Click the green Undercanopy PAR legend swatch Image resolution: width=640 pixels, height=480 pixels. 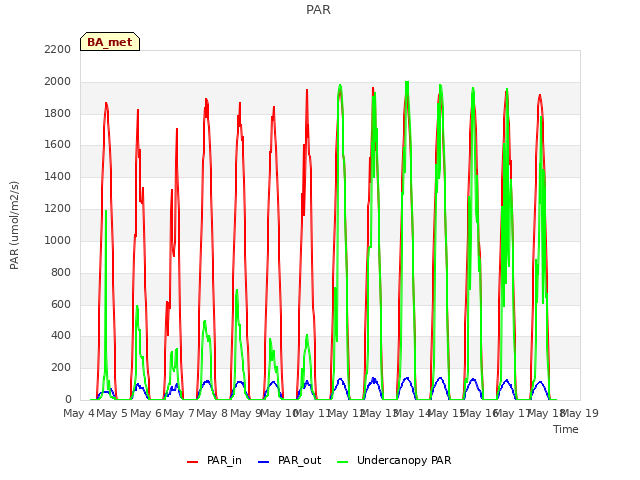[x=343, y=462]
